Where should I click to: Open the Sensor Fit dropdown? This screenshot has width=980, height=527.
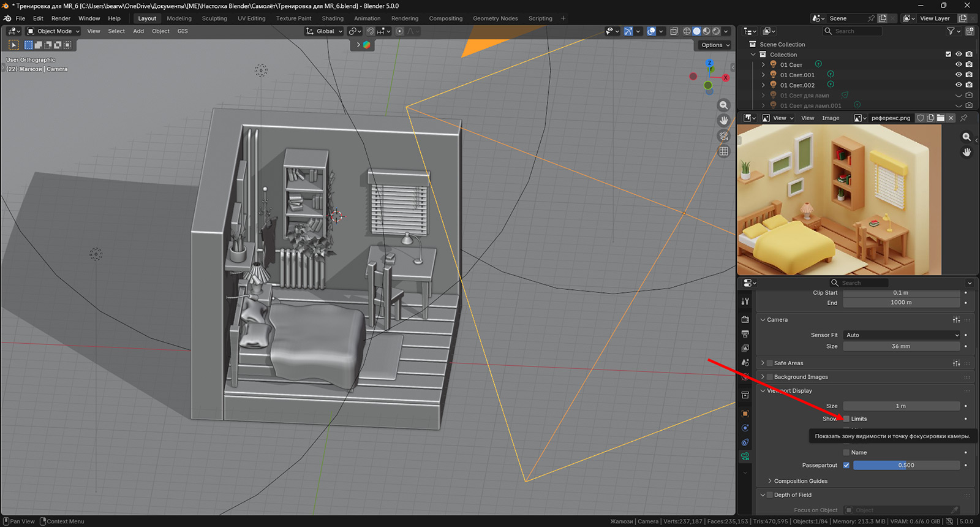coord(902,335)
